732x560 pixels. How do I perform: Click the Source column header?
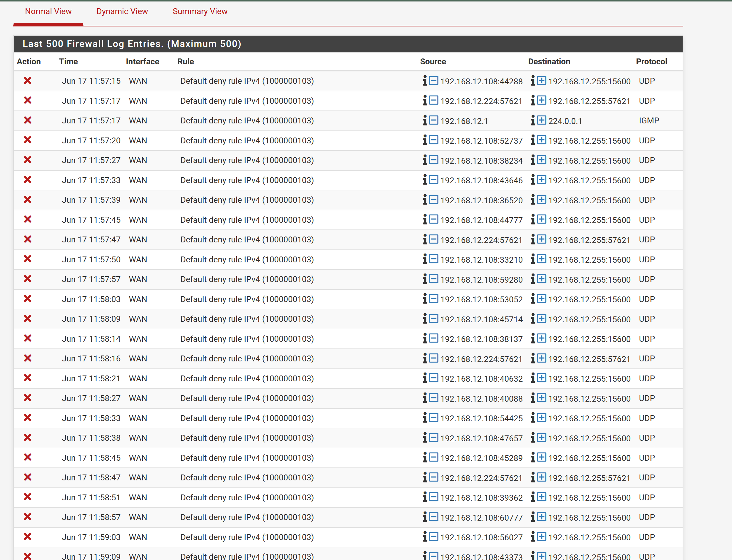tap(433, 62)
